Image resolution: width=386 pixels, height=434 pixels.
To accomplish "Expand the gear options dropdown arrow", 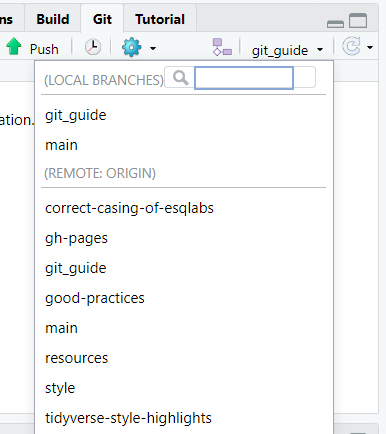I will [153, 49].
